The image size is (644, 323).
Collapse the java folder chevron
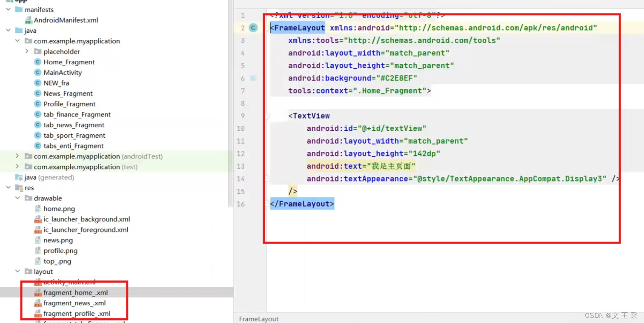[x=9, y=30]
